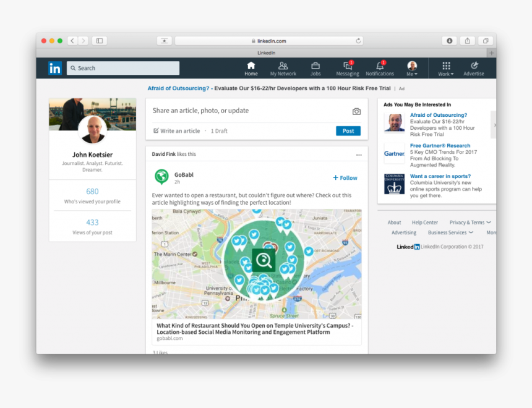Screen dimensions: 532x408
Task: Click the camera icon to add photo
Action: pyautogui.click(x=356, y=111)
